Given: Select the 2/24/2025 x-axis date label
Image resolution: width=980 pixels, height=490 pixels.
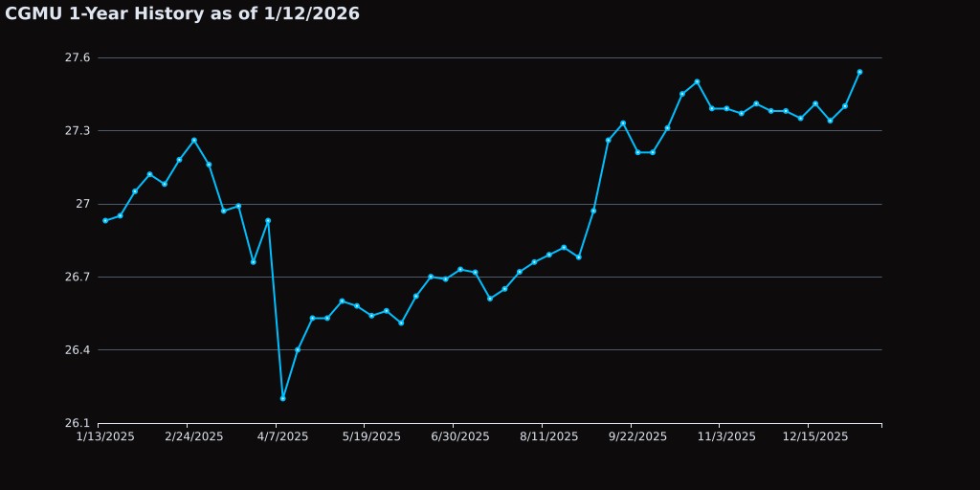Looking at the screenshot, I should click(x=194, y=436).
